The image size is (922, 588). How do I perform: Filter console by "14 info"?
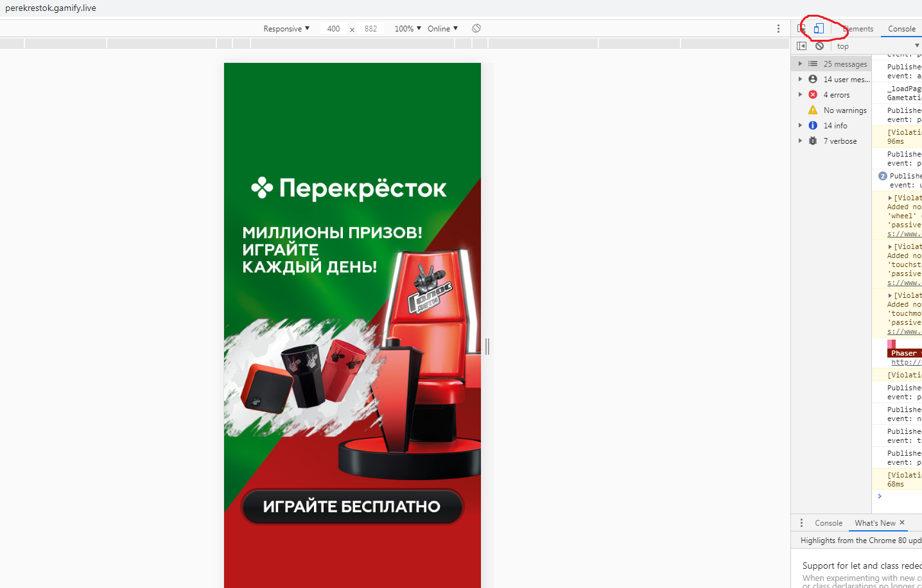[835, 126]
